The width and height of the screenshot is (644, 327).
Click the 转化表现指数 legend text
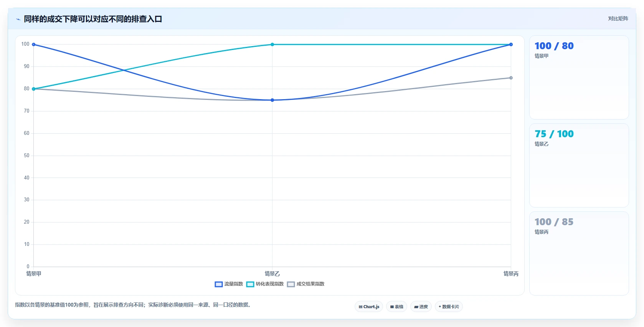(x=270, y=284)
